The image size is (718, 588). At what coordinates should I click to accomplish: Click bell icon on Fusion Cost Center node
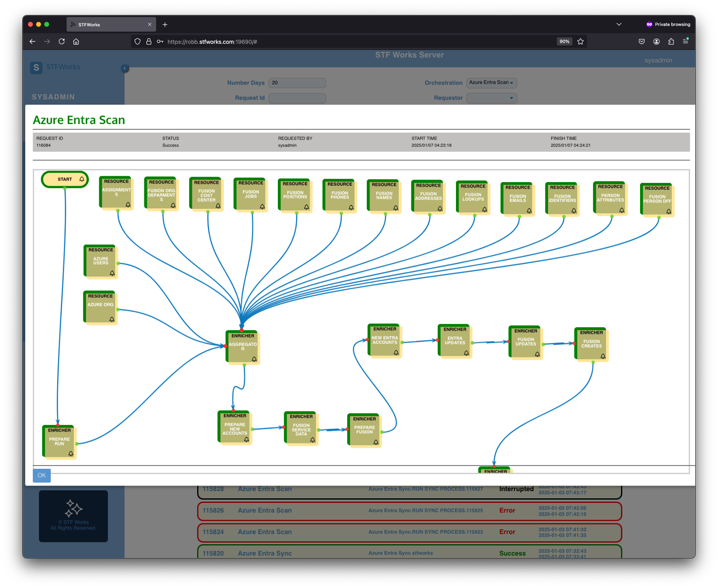(218, 206)
